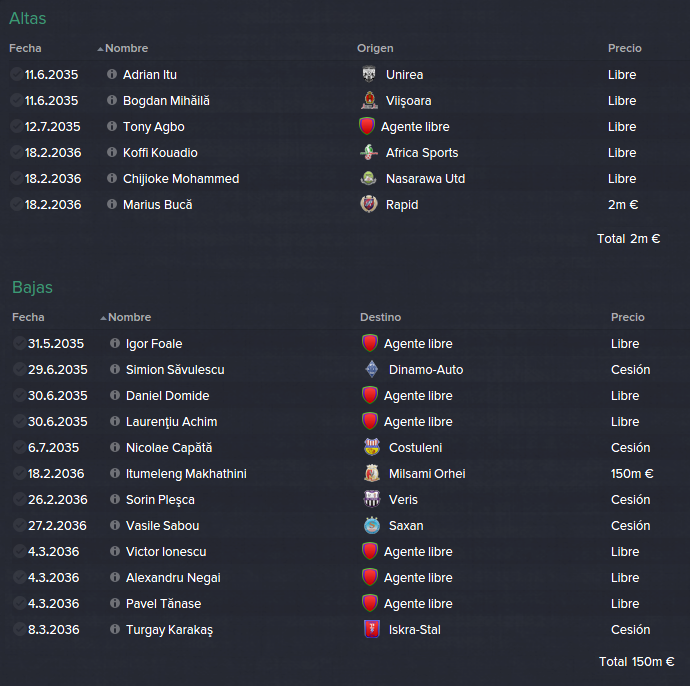
Task: Click the Destino column header
Action: tap(380, 317)
